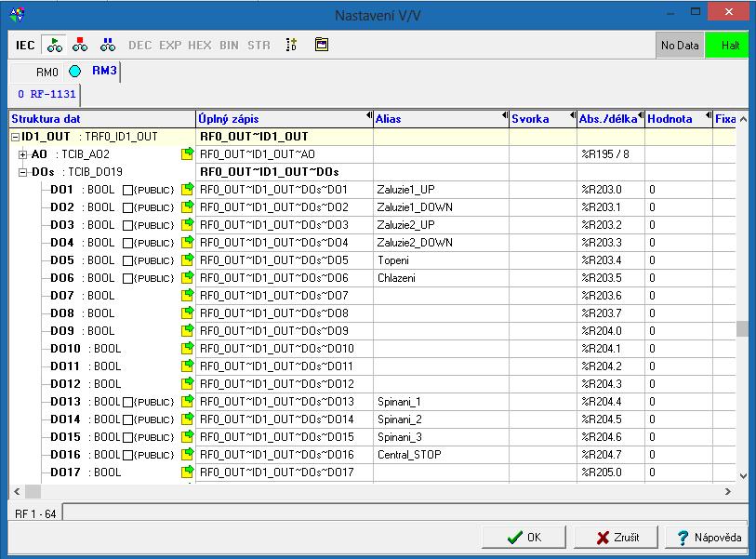Switch to the RM3 tab
Viewport: 756px width, 559px height.
tap(104, 71)
